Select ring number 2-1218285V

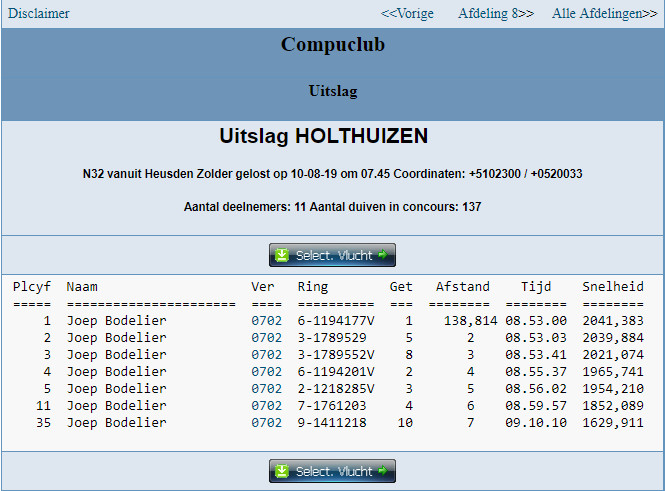[336, 388]
